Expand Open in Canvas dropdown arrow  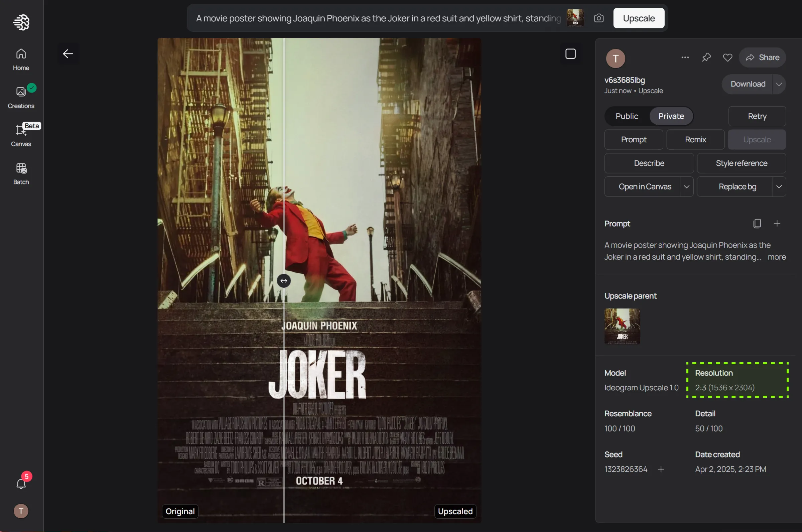(x=686, y=186)
